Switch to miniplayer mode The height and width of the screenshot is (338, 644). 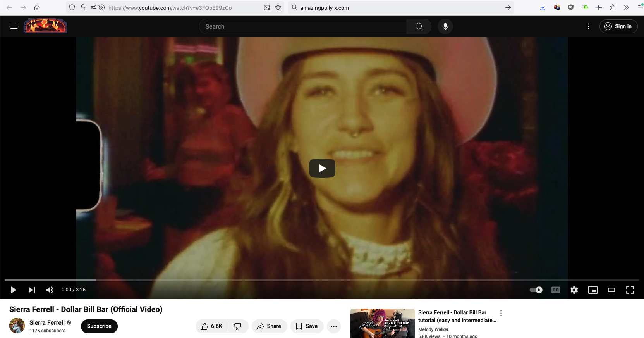pos(593,290)
